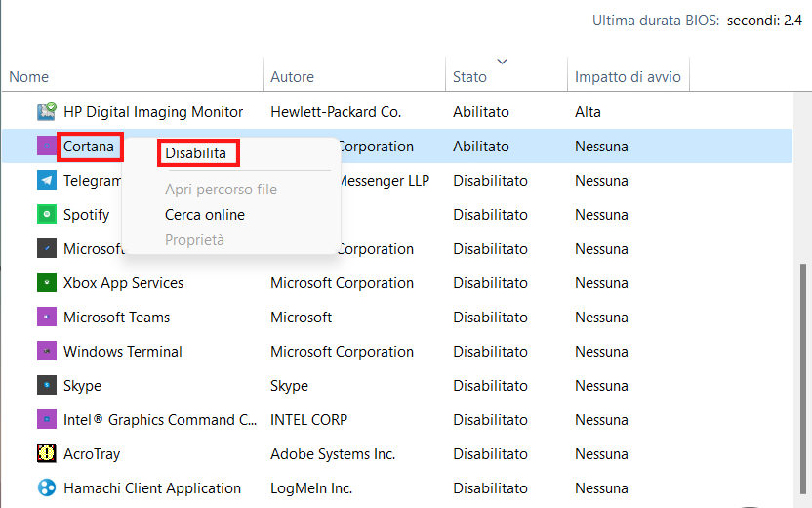Screen dimensions: 812x508
Task: Click the Telegram paper plane icon
Action: click(x=47, y=181)
